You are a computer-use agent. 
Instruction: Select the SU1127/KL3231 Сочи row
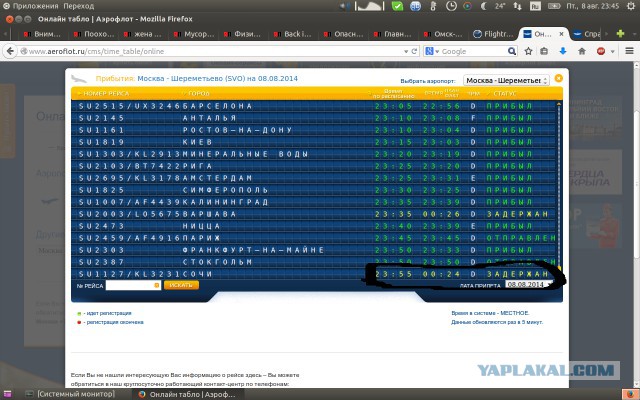(x=313, y=274)
